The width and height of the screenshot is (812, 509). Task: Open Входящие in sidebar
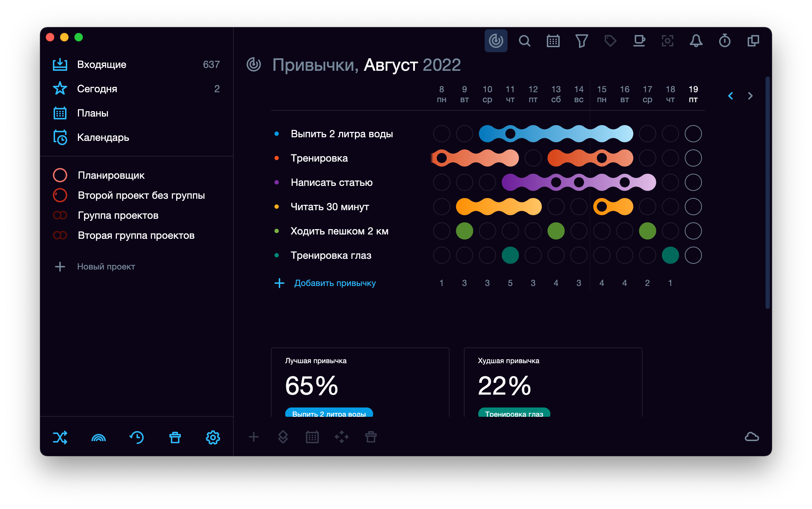[x=137, y=64]
